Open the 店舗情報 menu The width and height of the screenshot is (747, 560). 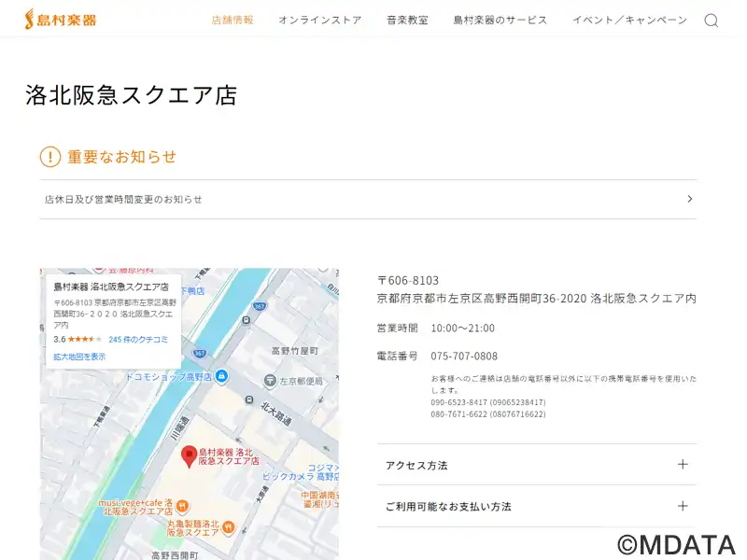click(x=233, y=20)
